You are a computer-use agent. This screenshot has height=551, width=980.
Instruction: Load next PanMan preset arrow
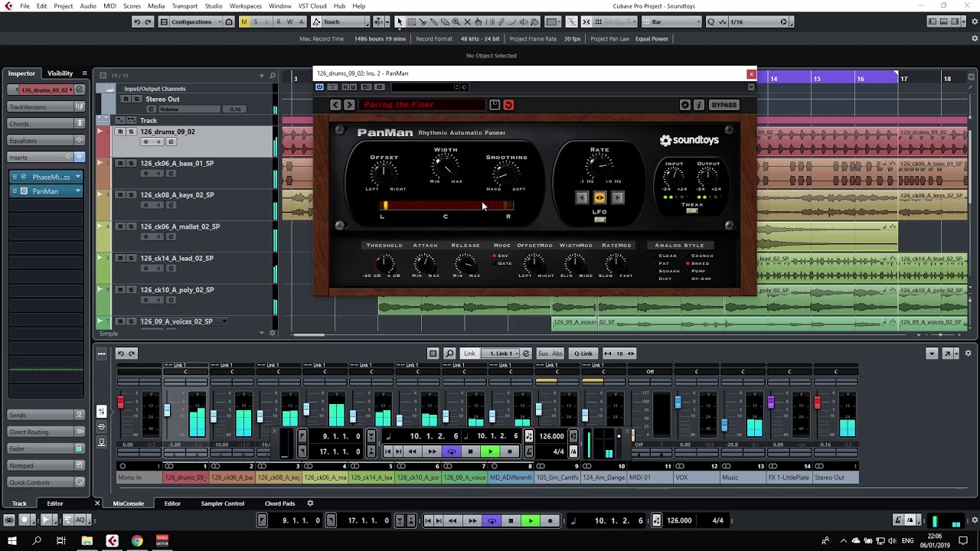(x=349, y=105)
